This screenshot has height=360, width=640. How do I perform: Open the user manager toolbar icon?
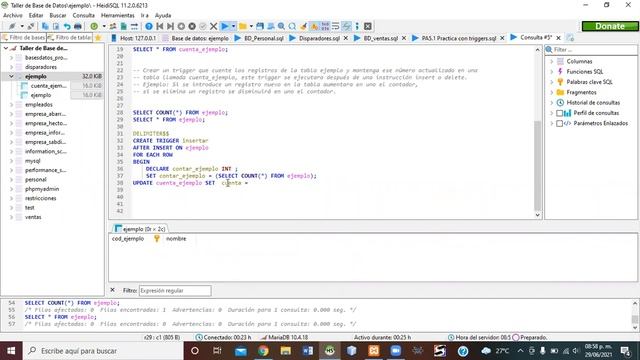point(113,26)
